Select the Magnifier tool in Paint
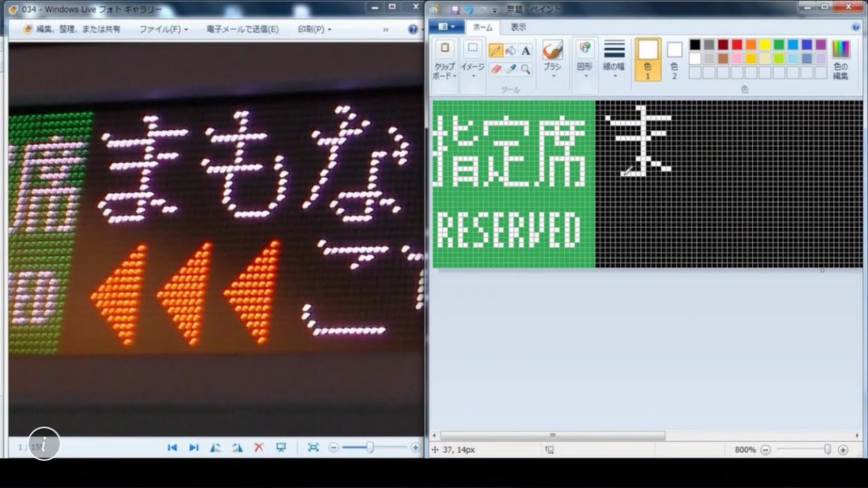Image resolution: width=868 pixels, height=488 pixels. [x=526, y=69]
